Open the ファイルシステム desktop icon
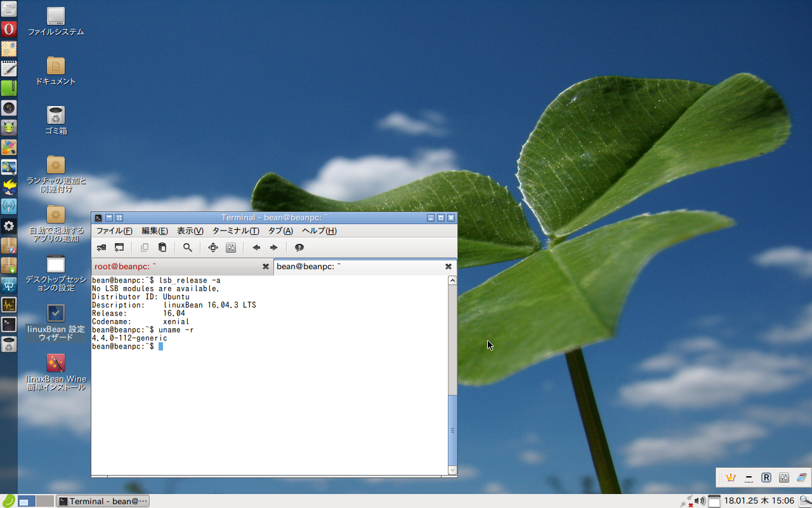The width and height of the screenshot is (812, 508). (x=55, y=16)
